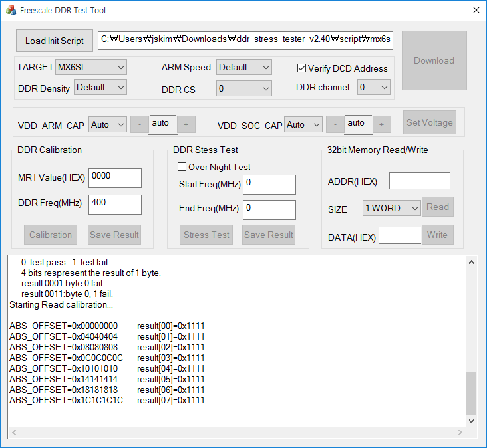Click the Stress Test button
The image size is (487, 448).
click(206, 235)
